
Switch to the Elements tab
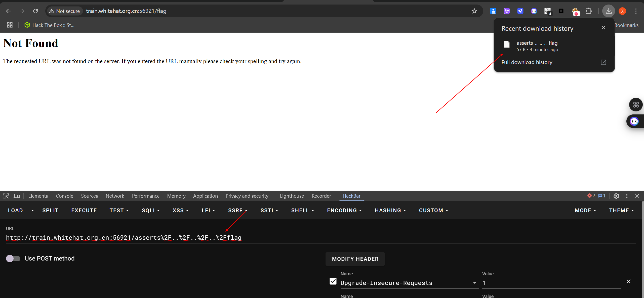click(38, 196)
